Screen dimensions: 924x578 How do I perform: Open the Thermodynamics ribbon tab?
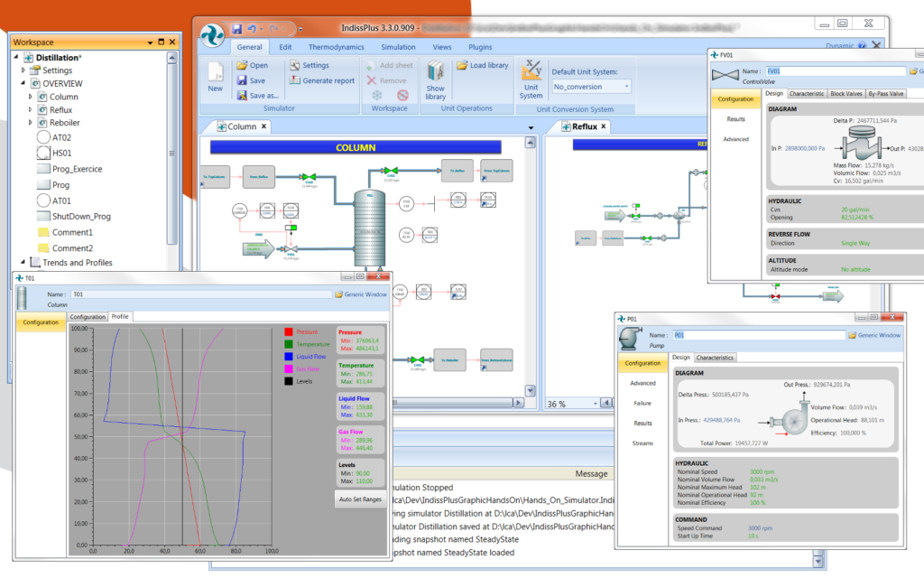point(336,47)
